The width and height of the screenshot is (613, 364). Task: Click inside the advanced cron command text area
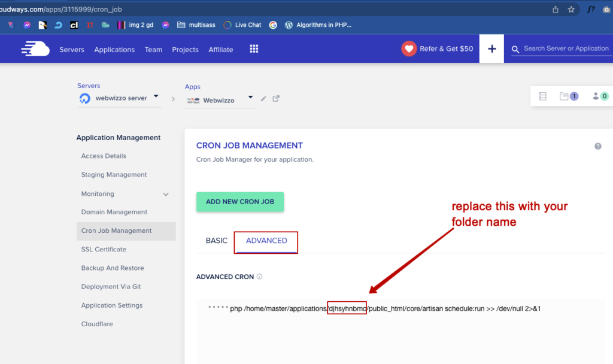click(400, 332)
